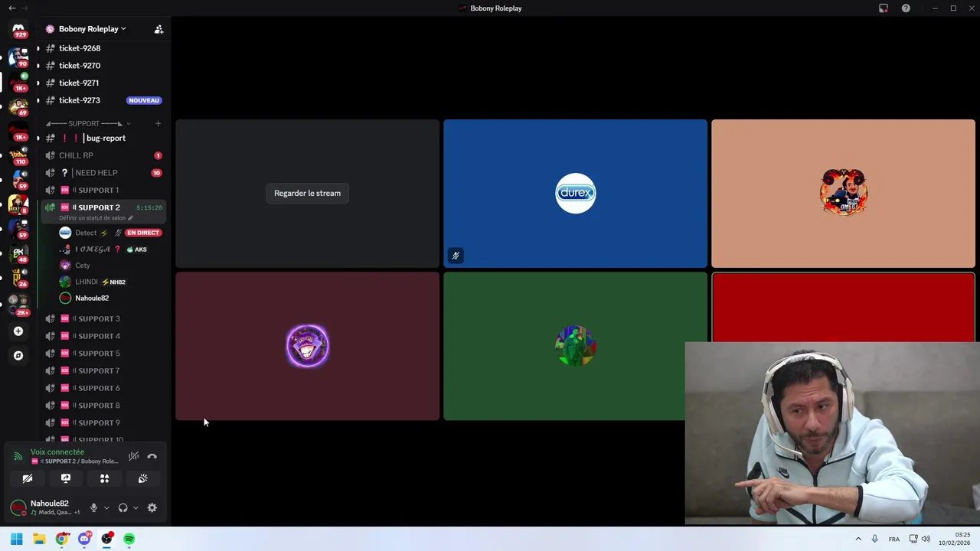Screen dimensions: 980x551
Task: Open Discord taskbar icon
Action: (84, 539)
